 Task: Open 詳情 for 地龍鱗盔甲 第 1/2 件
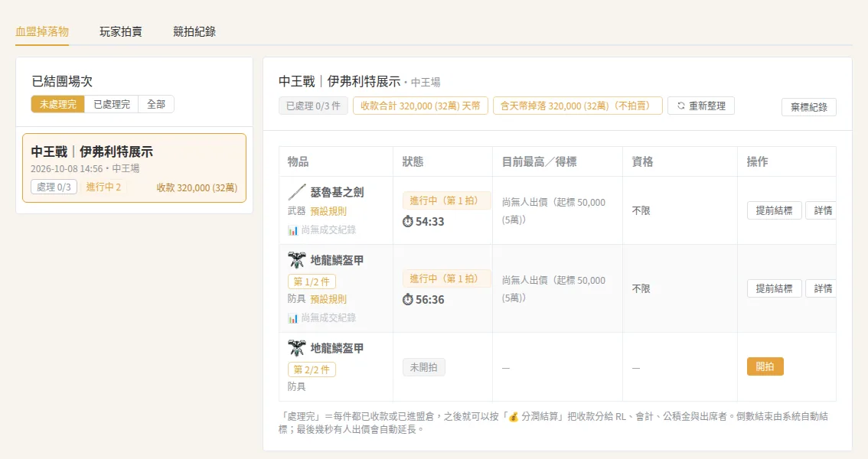(x=821, y=288)
